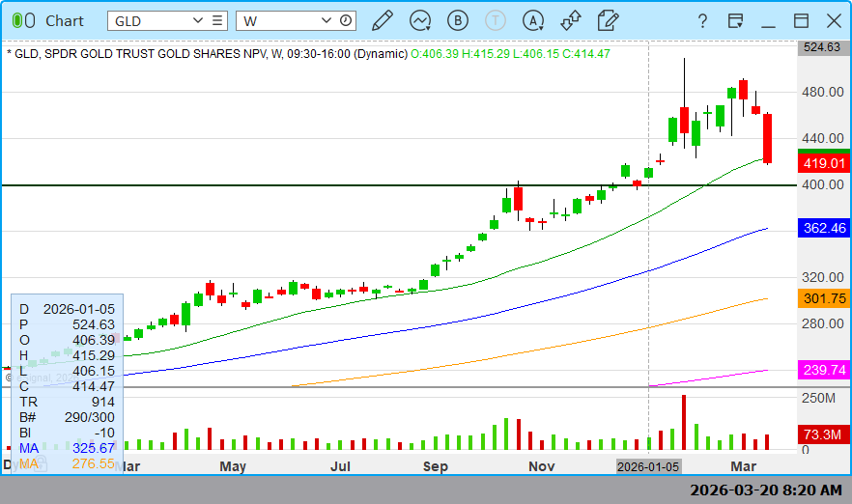
Task: Click the green chart link icon
Action: tap(23, 20)
